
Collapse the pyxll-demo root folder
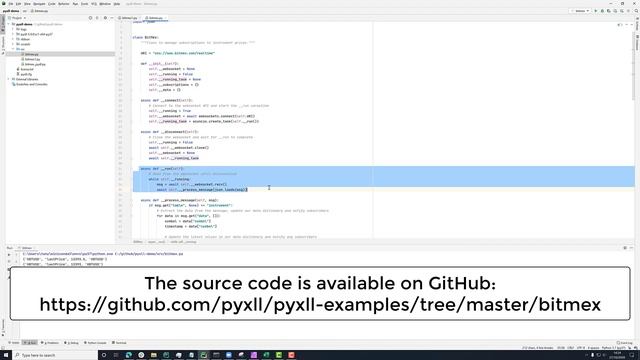(9, 24)
